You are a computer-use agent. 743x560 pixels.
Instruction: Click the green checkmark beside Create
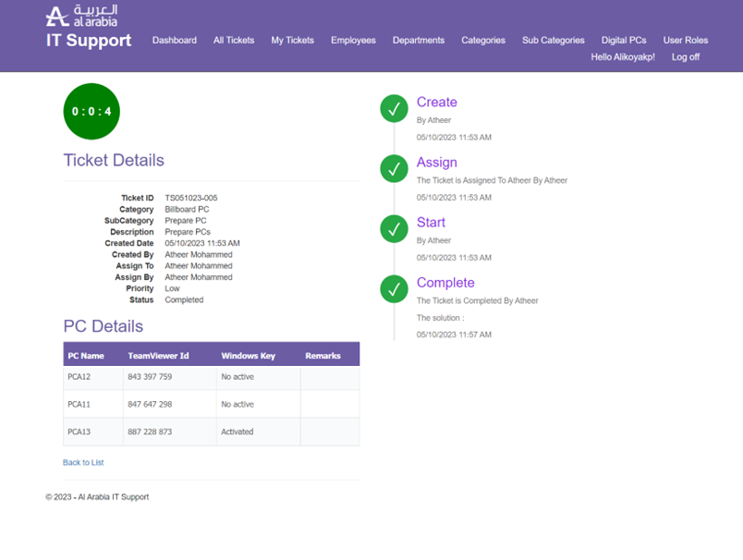(x=394, y=109)
